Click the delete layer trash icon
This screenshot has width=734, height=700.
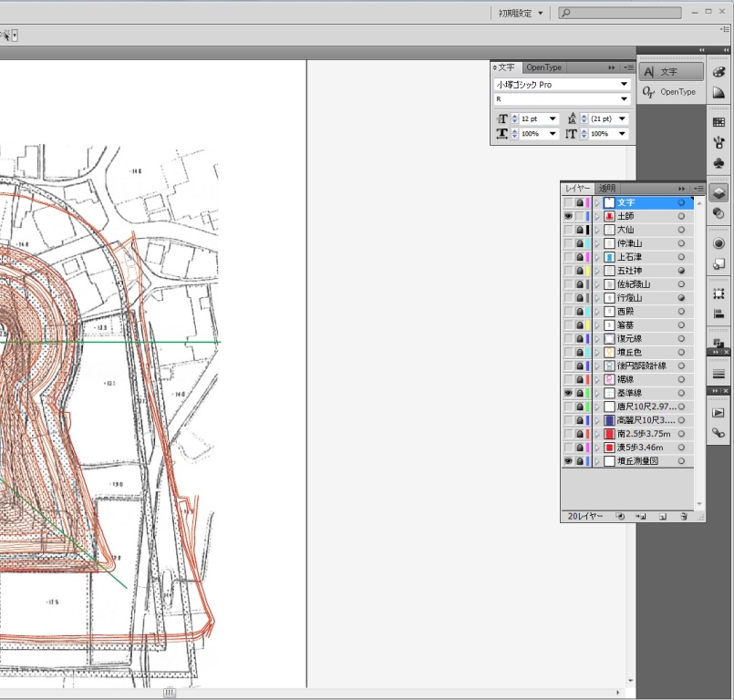tap(683, 517)
